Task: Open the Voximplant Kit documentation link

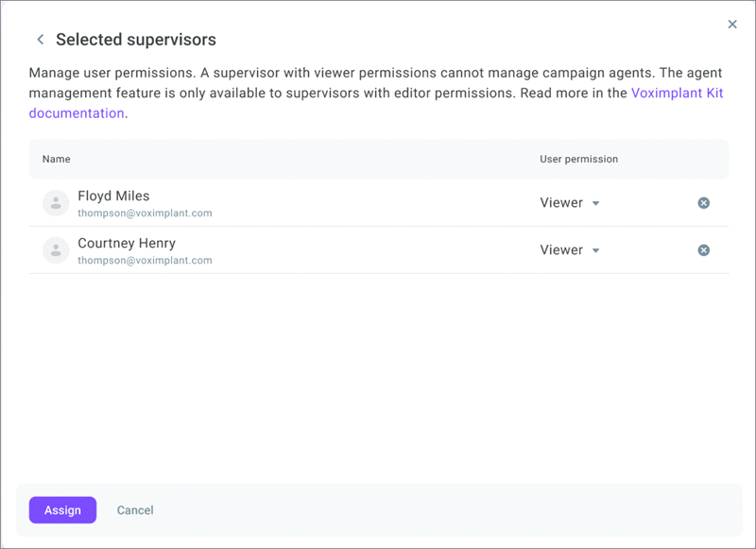Action: [677, 93]
